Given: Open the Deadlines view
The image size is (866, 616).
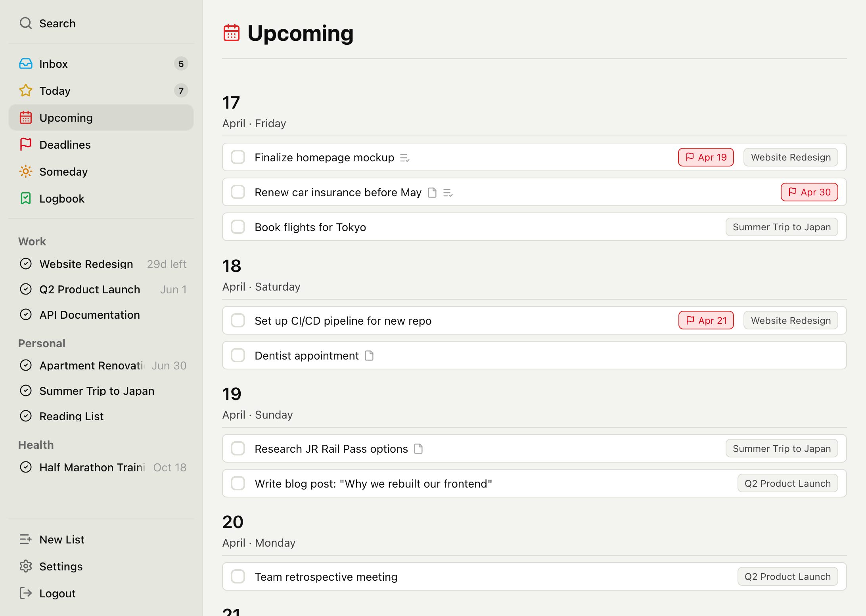Looking at the screenshot, I should pos(101,145).
